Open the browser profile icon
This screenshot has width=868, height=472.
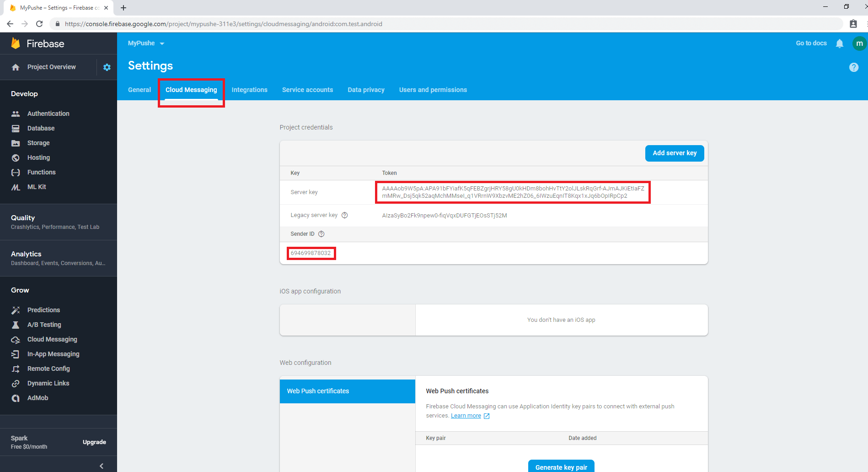[853, 24]
